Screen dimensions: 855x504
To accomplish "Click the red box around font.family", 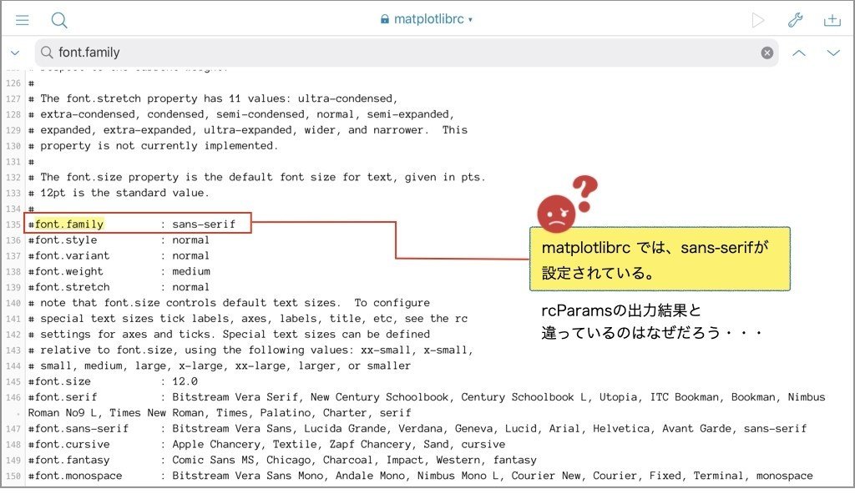I will pos(138,223).
